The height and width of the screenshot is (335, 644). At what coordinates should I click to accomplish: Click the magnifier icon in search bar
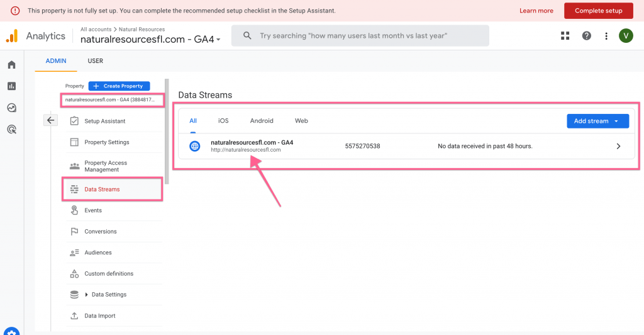247,36
